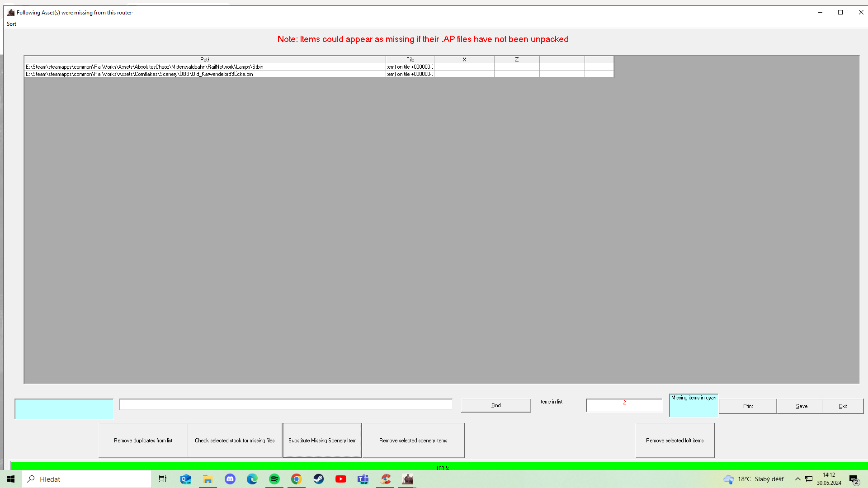
Task: Click Remove duplicates from list
Action: click(143, 441)
